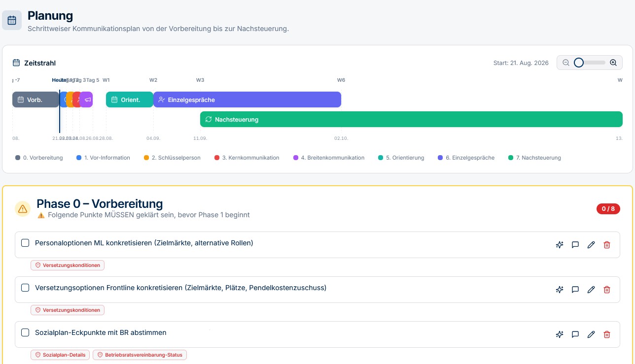Select the purple Breitenkommunikation megaphone bar
Screen dimensions: 635x364
[87, 99]
